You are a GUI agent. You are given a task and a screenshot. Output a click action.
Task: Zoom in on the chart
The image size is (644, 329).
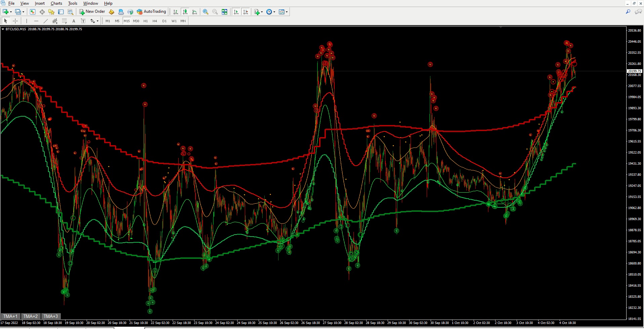[206, 12]
